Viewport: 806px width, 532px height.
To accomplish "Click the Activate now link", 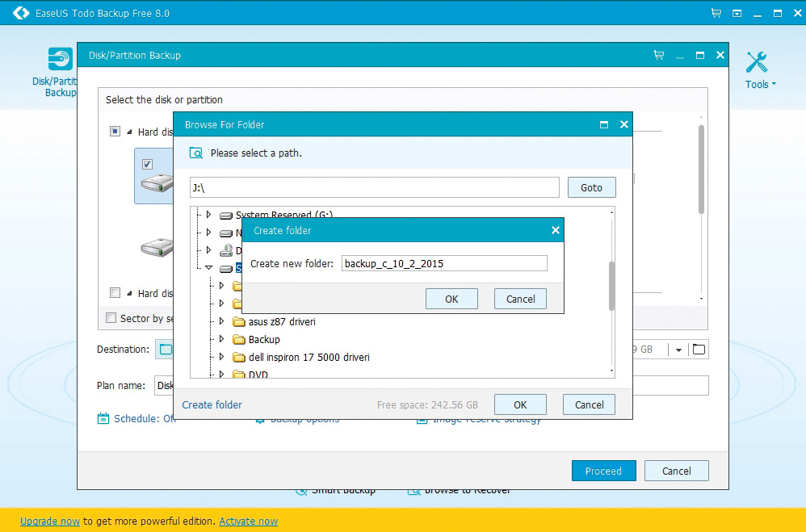I will coord(248,522).
